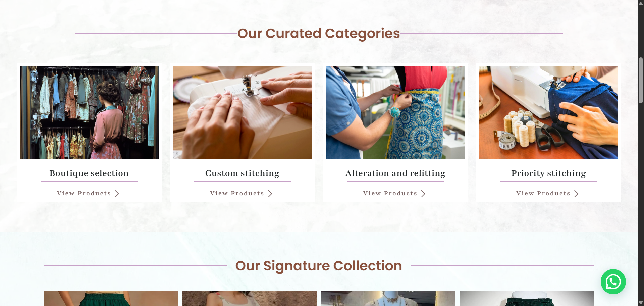Select the Boutique selection category title

coord(89,173)
